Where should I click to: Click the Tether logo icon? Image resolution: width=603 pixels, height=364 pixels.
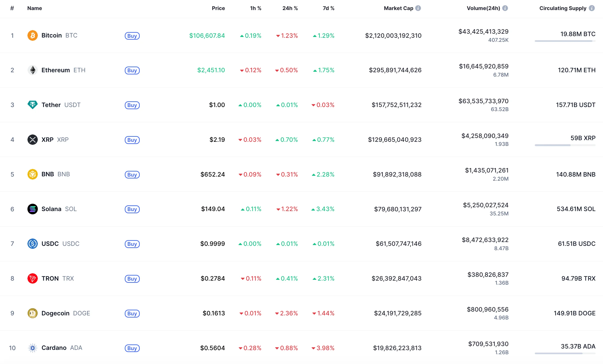coord(33,105)
